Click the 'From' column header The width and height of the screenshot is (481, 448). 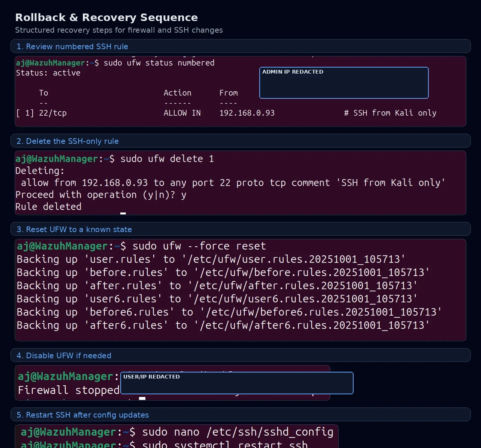pyautogui.click(x=228, y=93)
